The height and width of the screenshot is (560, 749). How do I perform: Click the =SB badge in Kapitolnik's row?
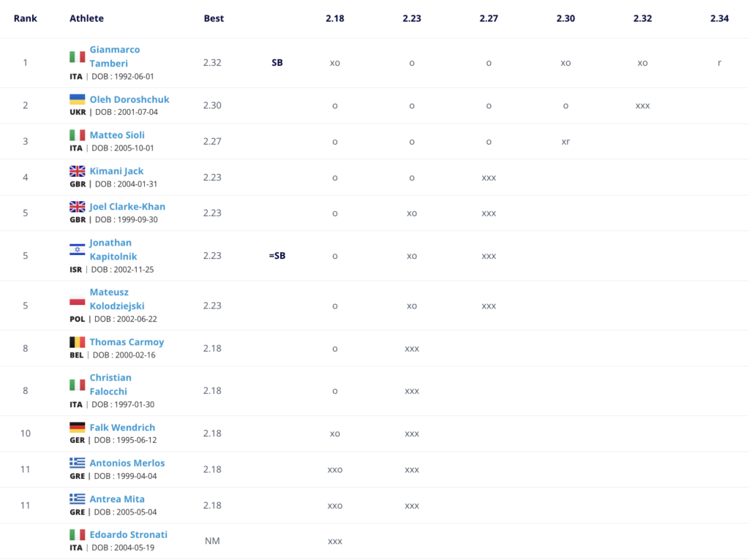tap(277, 255)
